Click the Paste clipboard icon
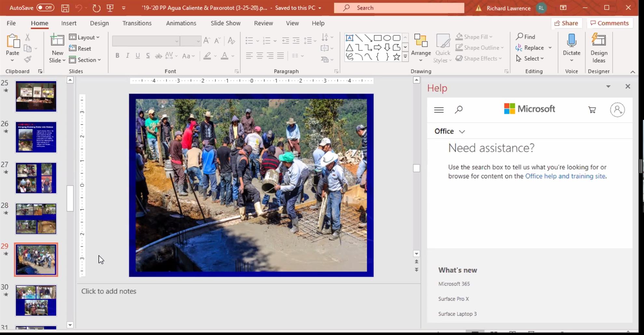The image size is (644, 335). pyautogui.click(x=13, y=41)
